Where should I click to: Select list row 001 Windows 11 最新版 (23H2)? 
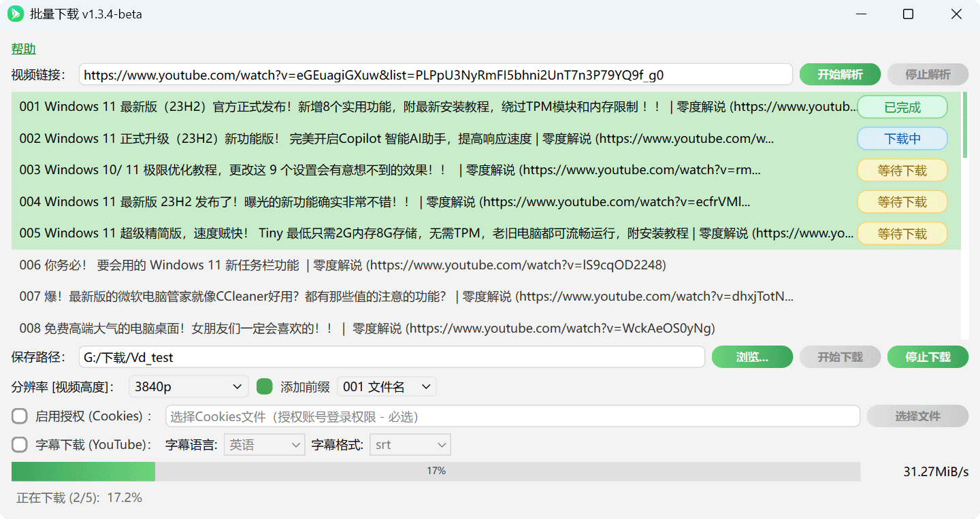(486, 107)
